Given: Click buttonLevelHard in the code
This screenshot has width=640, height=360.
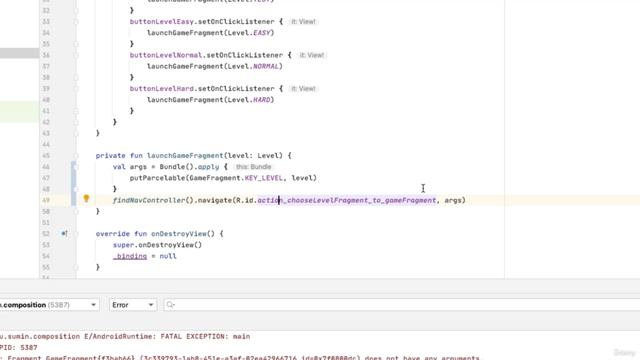Looking at the screenshot, I should point(162,89).
